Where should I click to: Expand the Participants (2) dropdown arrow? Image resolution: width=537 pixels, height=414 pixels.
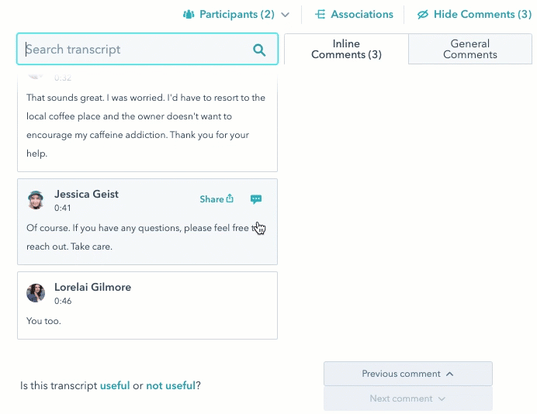[285, 15]
